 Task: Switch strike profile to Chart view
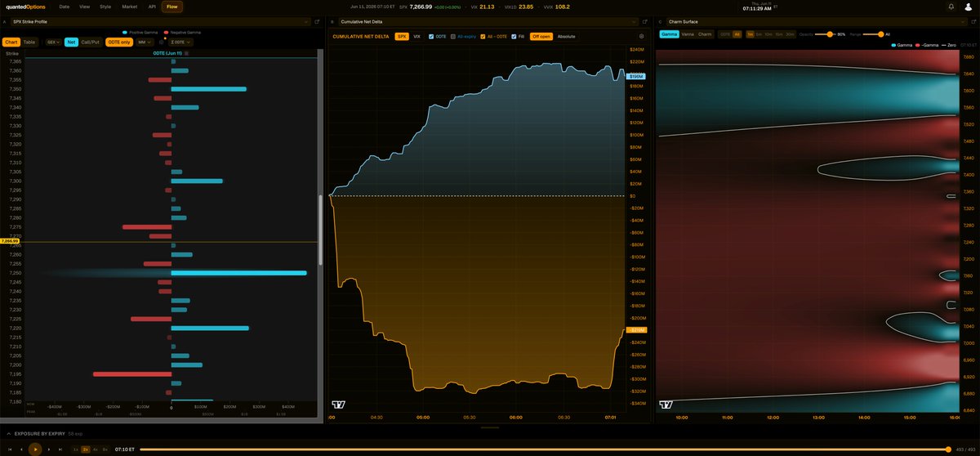coord(11,42)
